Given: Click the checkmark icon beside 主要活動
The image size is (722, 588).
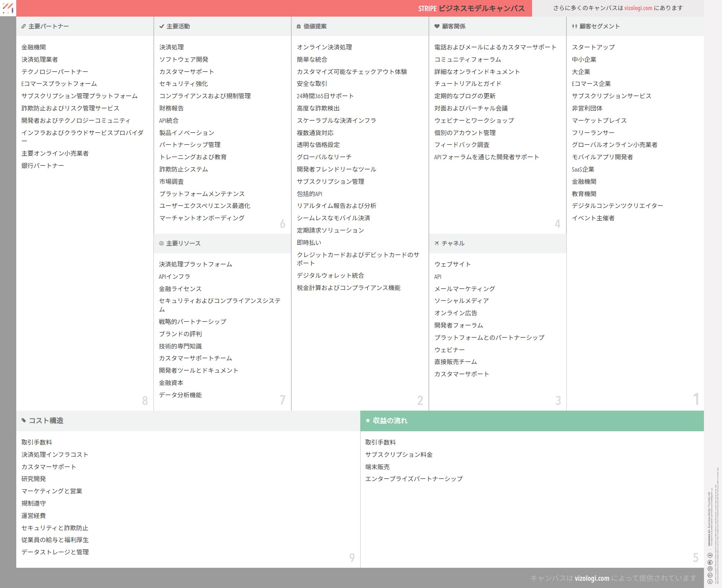Looking at the screenshot, I should [x=161, y=26].
